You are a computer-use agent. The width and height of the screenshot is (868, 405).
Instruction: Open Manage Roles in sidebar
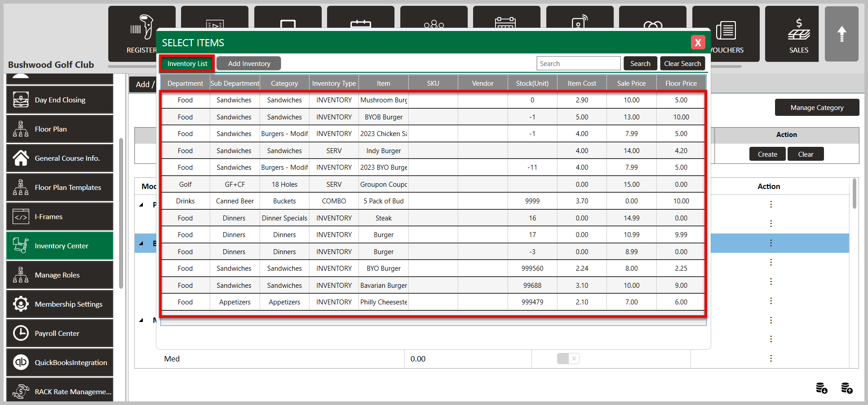point(60,275)
